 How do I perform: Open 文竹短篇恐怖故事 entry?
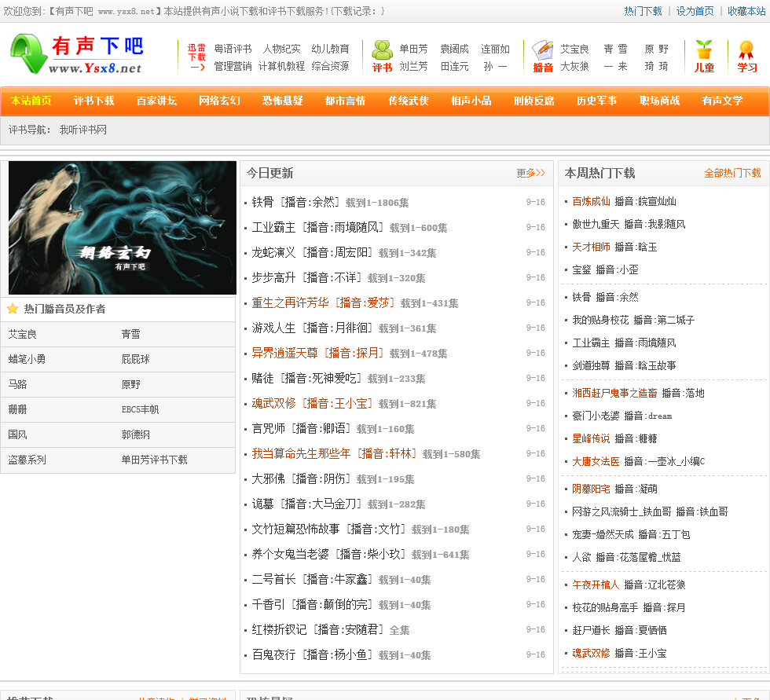(x=328, y=530)
